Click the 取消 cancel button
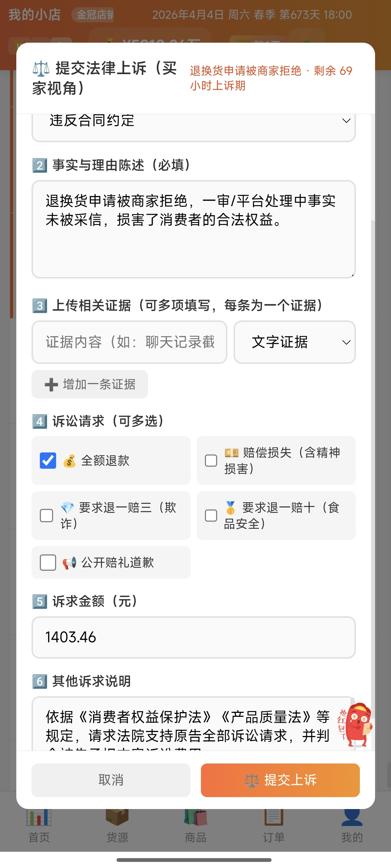Viewport: 391px width, 868px height. [111, 780]
